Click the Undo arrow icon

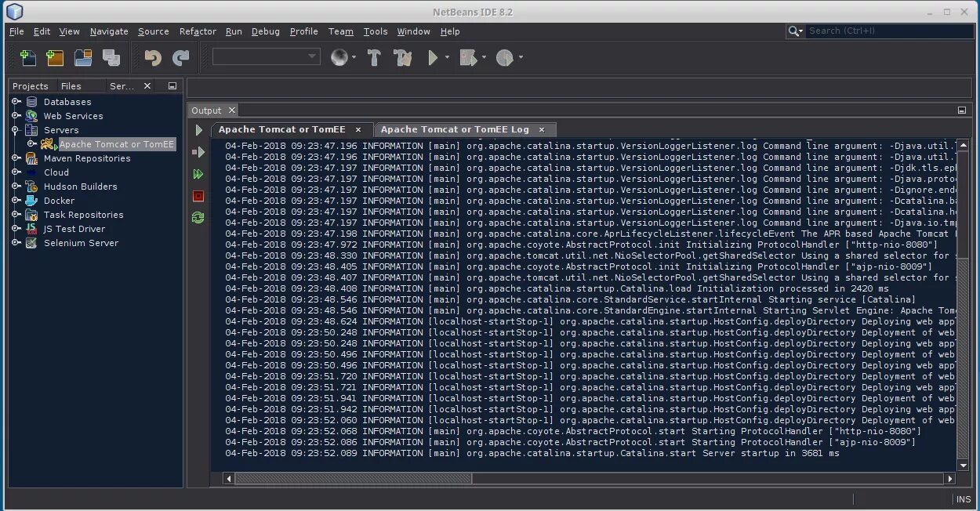click(153, 57)
